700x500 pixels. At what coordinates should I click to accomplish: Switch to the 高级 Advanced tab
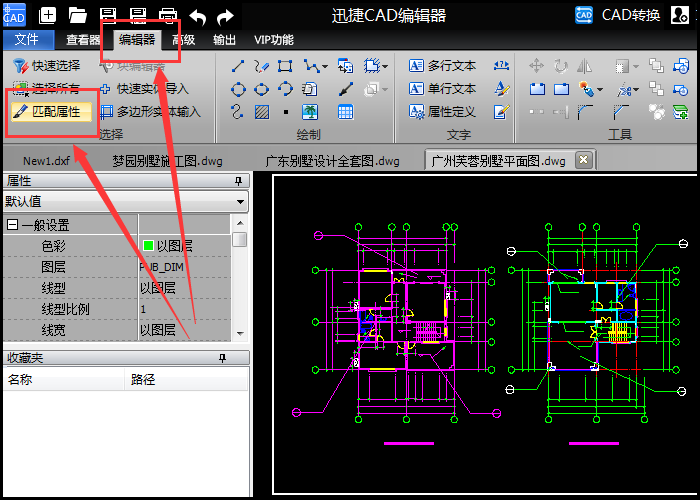pos(183,40)
